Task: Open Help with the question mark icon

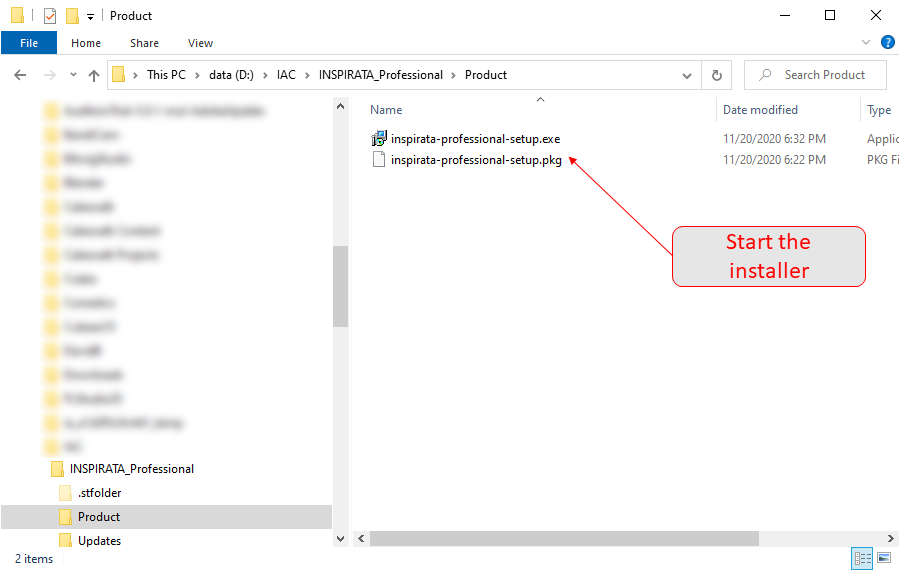Action: pyautogui.click(x=887, y=42)
